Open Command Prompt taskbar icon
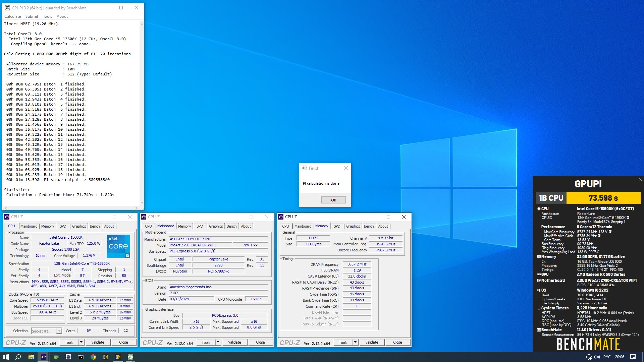This screenshot has height=362, width=644. pyautogui.click(x=81, y=357)
